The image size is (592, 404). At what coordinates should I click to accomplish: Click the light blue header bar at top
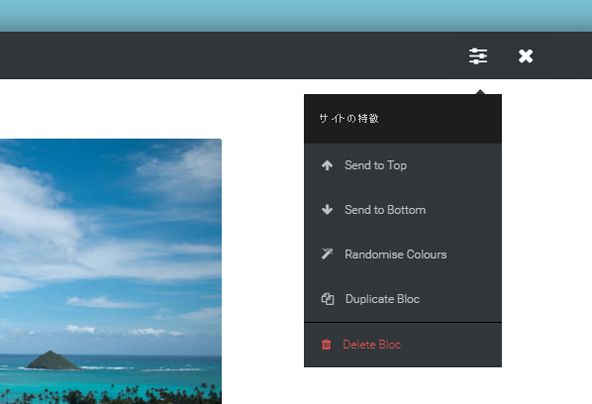point(296,16)
